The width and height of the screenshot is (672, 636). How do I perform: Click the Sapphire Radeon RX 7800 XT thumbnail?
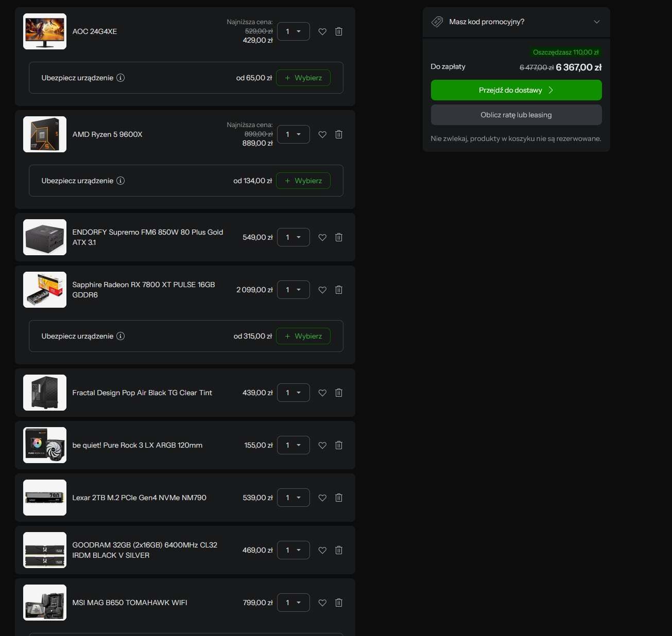tap(45, 290)
